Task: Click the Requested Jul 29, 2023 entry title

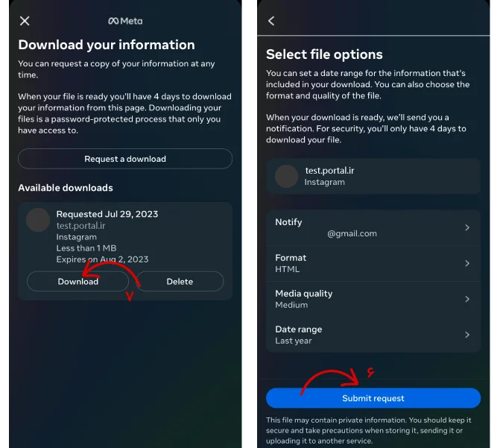Action: pos(107,214)
